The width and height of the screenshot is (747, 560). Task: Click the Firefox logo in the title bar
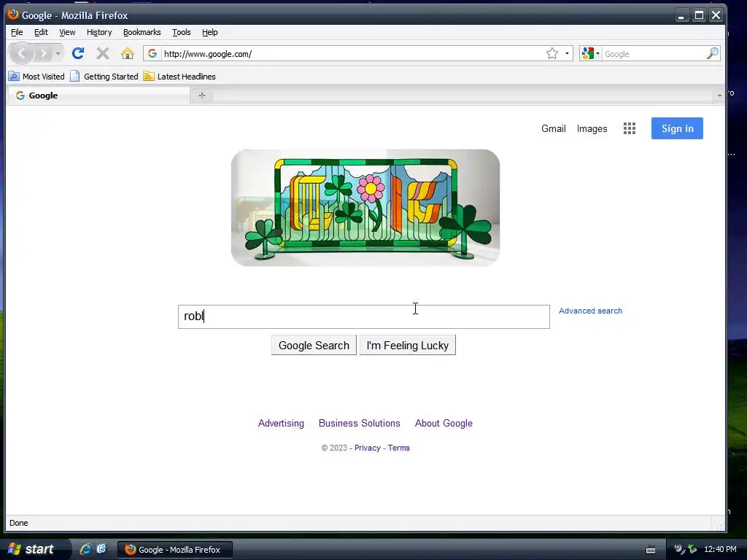point(13,15)
